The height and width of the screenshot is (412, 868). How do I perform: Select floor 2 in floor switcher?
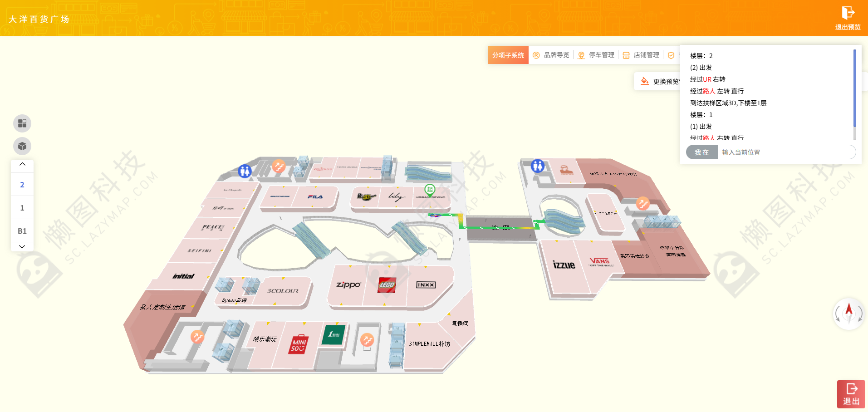[22, 185]
